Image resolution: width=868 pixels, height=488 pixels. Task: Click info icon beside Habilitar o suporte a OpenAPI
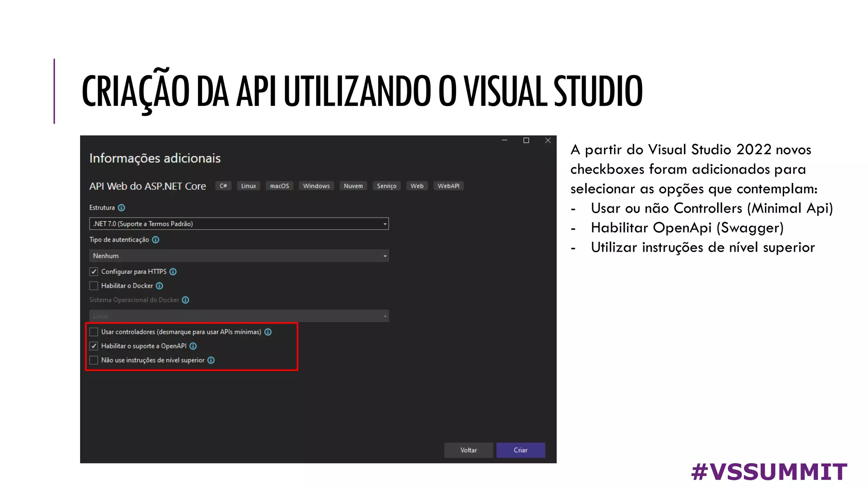click(193, 346)
